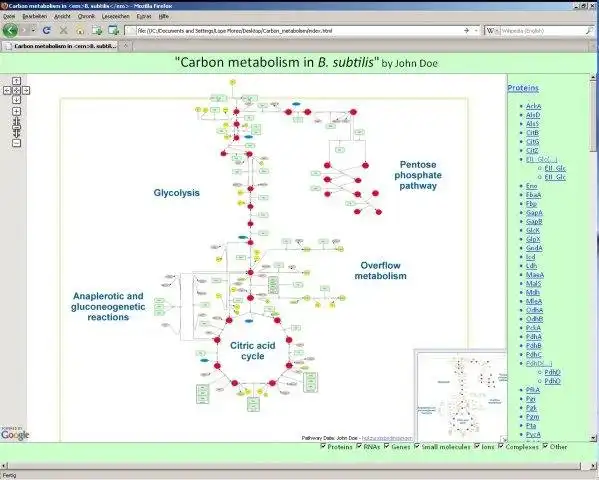
Task: Click the page icon in the address bar
Action: (131, 31)
